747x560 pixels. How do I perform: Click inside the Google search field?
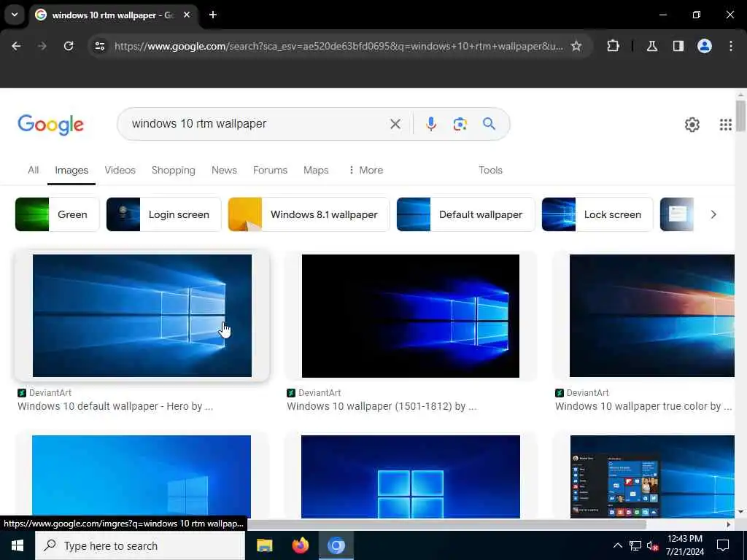pos(258,124)
